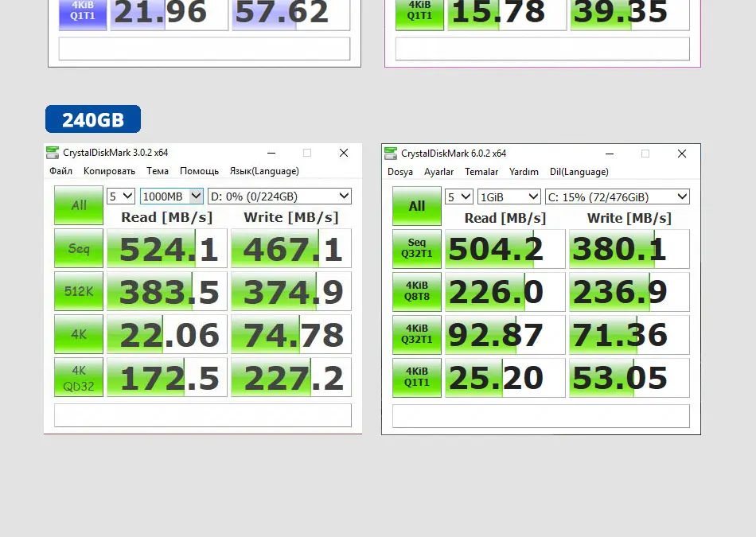Run All tests in CrystalDiskMark 6.0.2

416,206
